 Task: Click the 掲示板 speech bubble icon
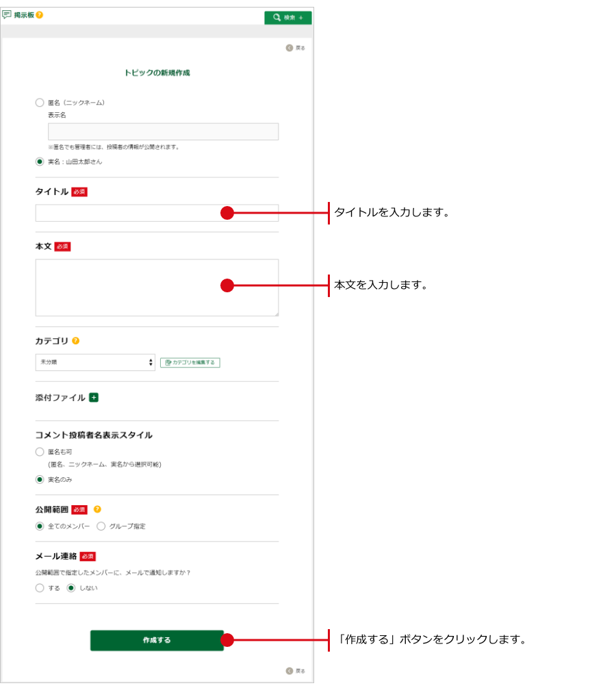coord(7,15)
